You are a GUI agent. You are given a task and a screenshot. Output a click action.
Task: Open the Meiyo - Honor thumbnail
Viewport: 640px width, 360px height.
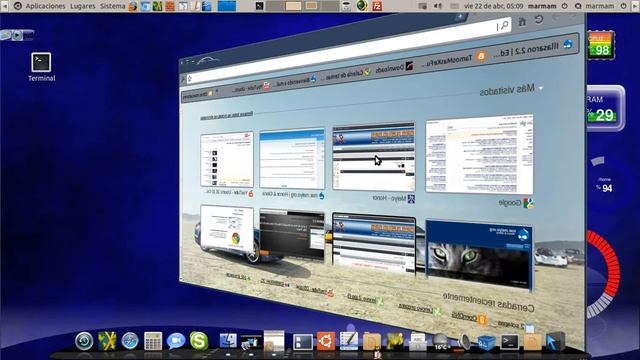(x=373, y=157)
